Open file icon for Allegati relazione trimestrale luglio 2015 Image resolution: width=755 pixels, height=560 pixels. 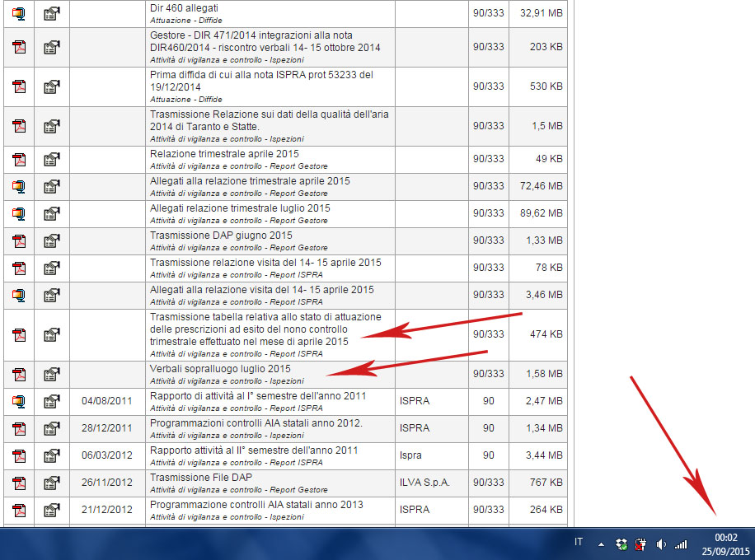click(x=19, y=213)
